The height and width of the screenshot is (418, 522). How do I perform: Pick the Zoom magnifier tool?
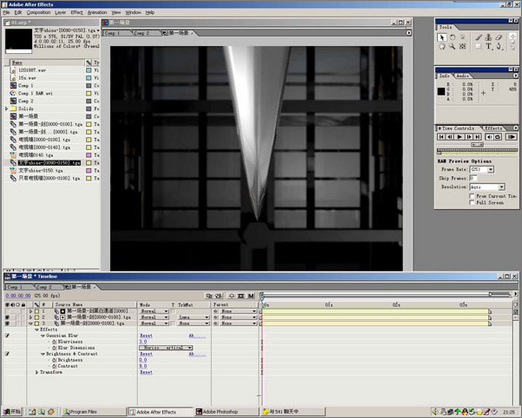[x=452, y=46]
